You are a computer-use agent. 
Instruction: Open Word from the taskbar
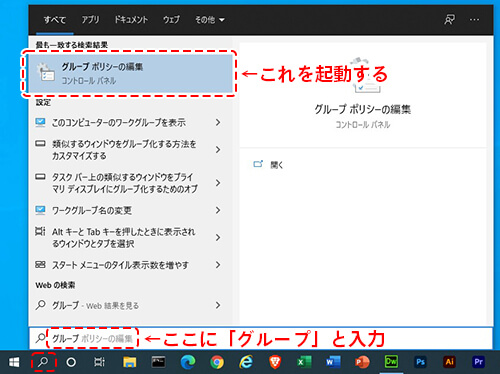click(333, 362)
